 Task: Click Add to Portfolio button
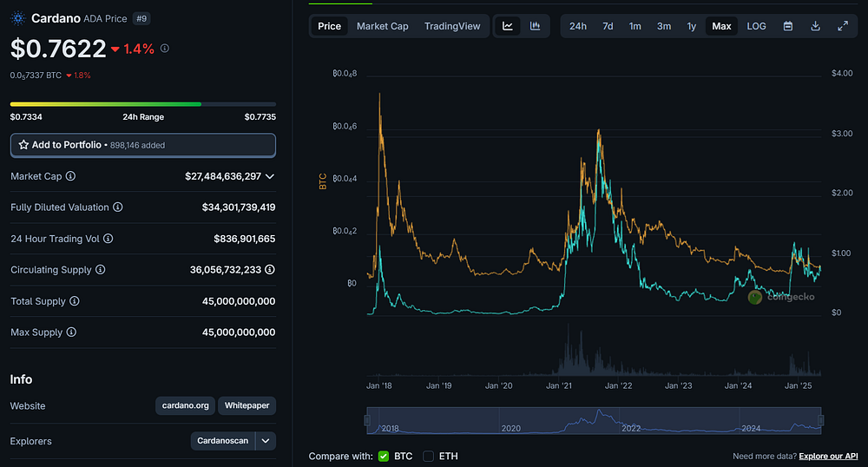tap(143, 145)
